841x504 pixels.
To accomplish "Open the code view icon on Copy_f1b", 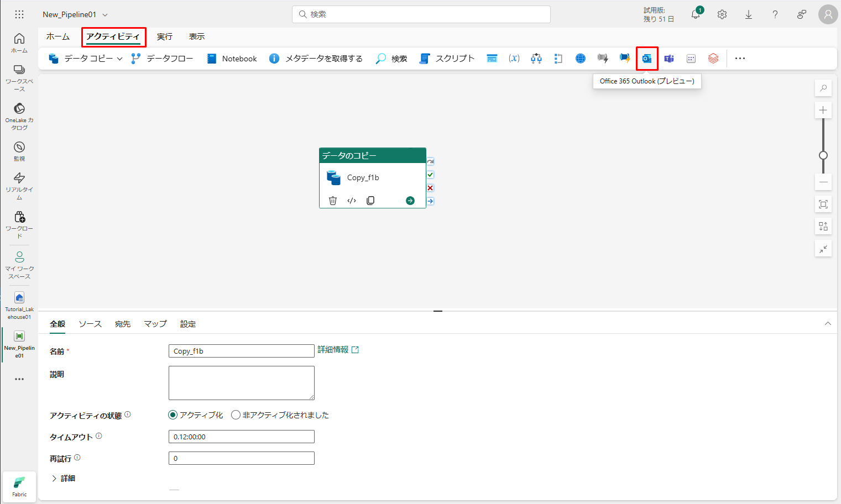I will pos(352,201).
